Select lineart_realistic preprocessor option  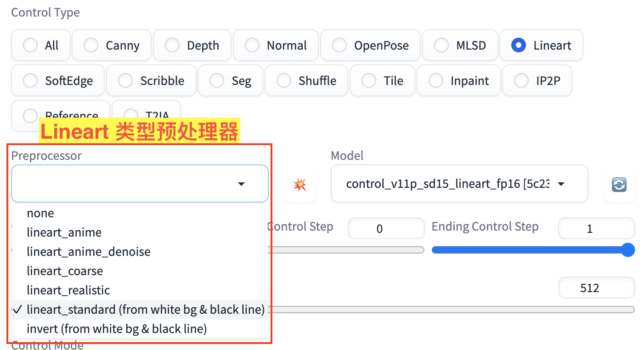[x=68, y=290]
